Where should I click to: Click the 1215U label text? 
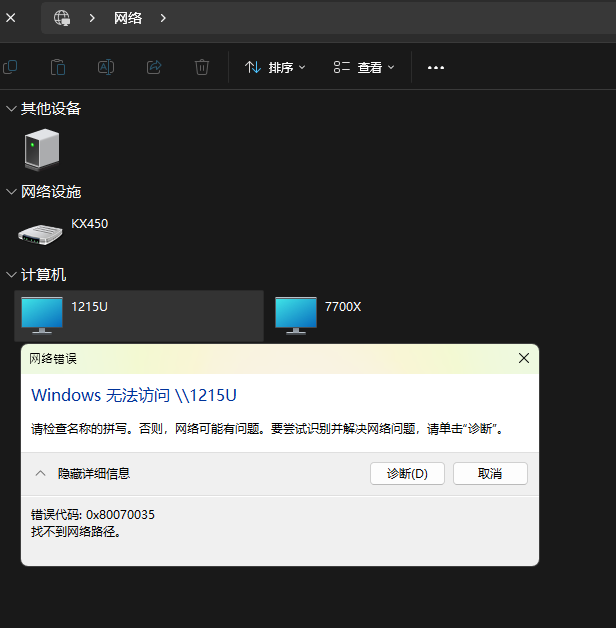click(89, 307)
